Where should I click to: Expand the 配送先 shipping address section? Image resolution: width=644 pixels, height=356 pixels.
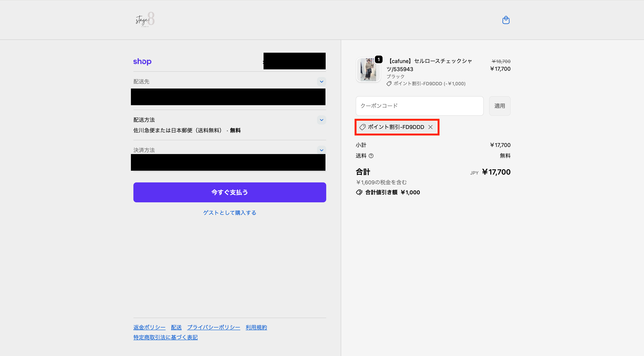click(321, 81)
